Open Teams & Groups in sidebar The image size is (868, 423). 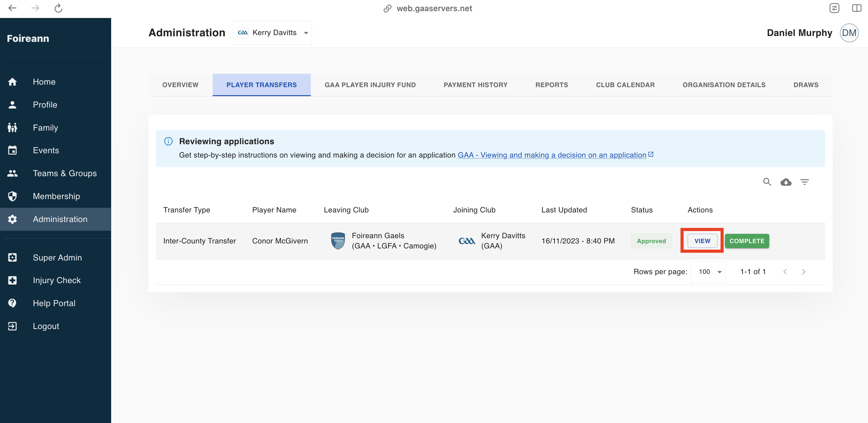tap(55, 173)
